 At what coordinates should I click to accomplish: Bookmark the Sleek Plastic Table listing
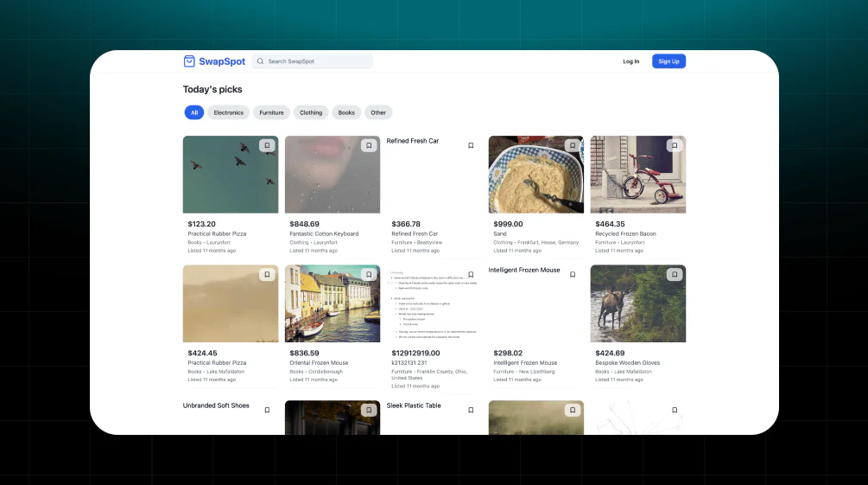[x=471, y=410]
